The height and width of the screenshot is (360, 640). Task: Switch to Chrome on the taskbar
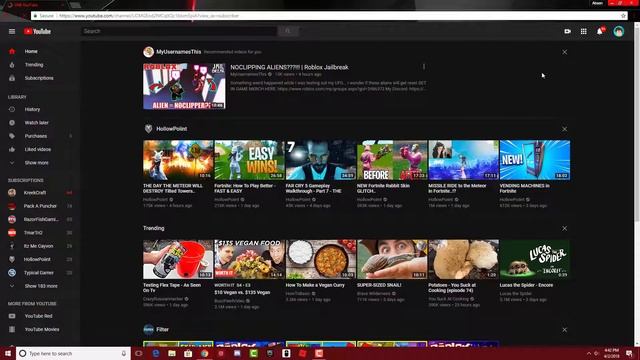pos(204,353)
